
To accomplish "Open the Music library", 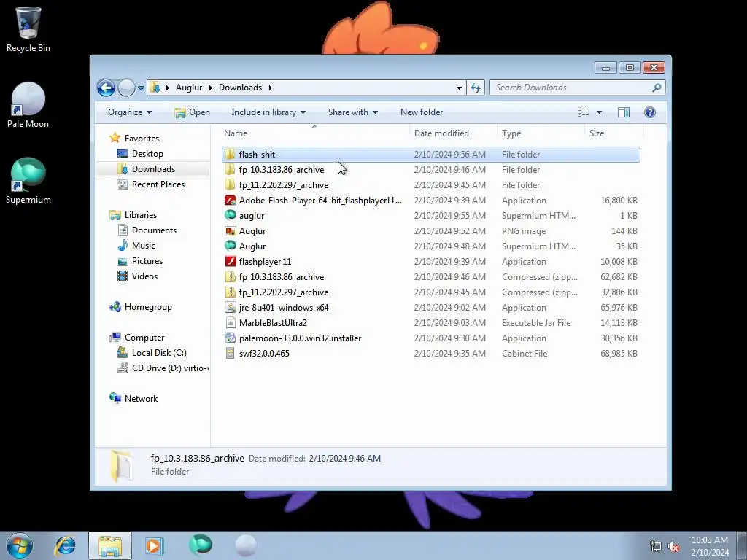I will pyautogui.click(x=144, y=246).
